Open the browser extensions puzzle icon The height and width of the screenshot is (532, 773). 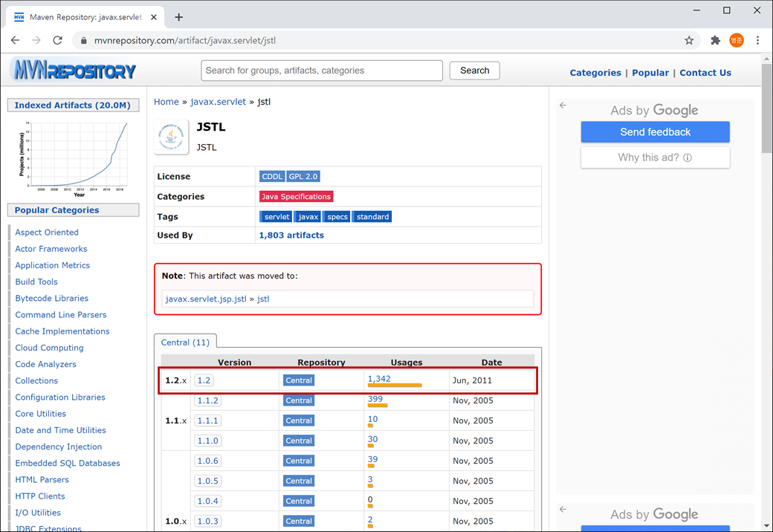[x=715, y=40]
